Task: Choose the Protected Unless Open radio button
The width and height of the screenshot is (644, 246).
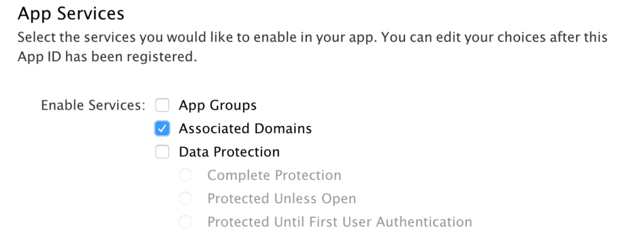Action: [186, 199]
